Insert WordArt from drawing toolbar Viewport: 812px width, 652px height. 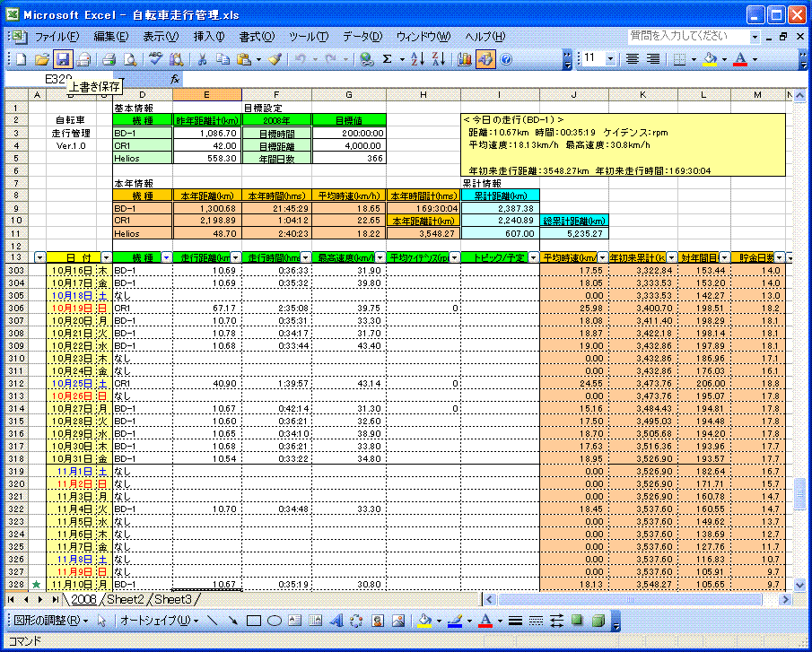tap(336, 621)
